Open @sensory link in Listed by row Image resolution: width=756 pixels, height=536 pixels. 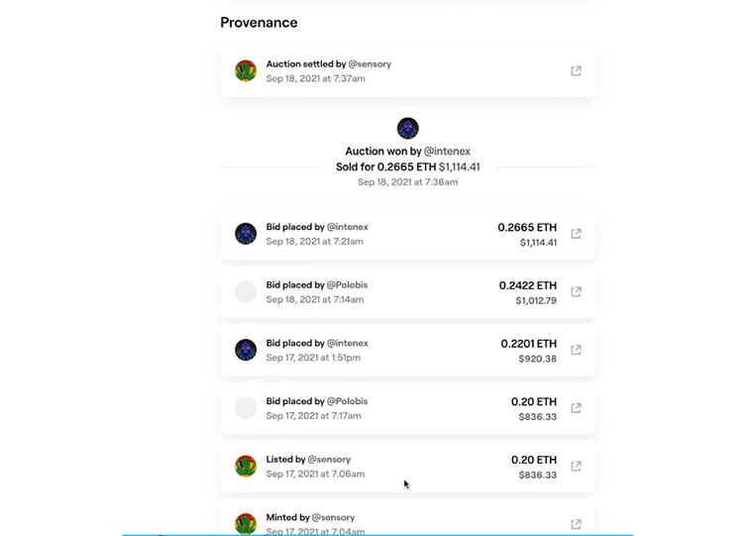point(329,460)
